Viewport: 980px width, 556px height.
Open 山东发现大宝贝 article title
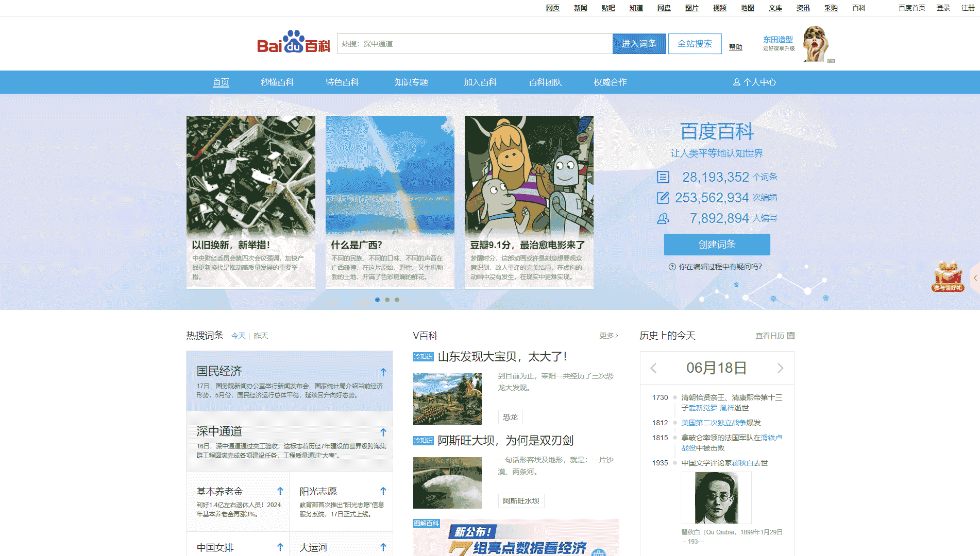[x=502, y=356]
